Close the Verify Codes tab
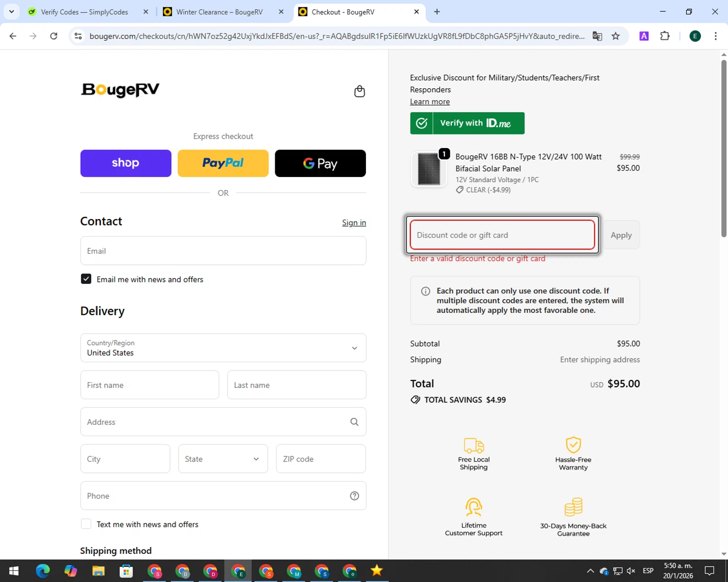728x582 pixels. pyautogui.click(x=146, y=12)
